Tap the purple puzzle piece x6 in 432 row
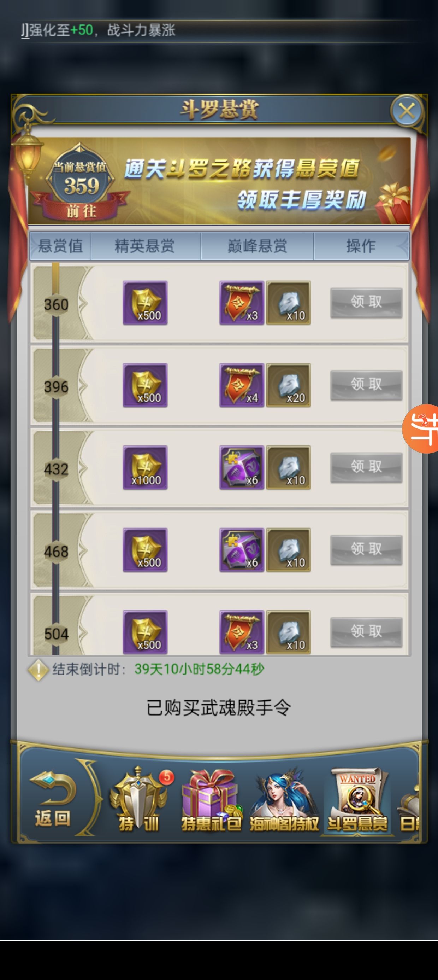 pos(242,468)
